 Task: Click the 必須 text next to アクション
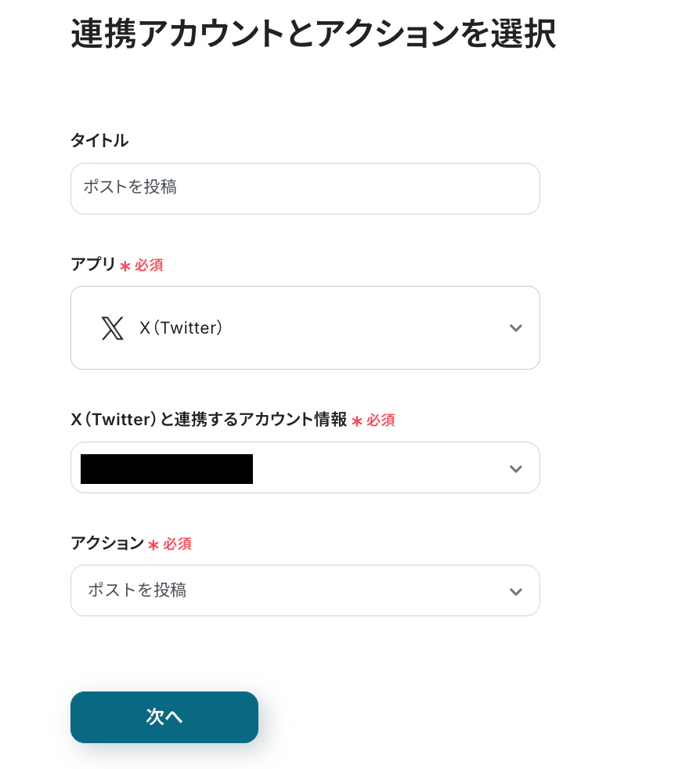pos(177,544)
